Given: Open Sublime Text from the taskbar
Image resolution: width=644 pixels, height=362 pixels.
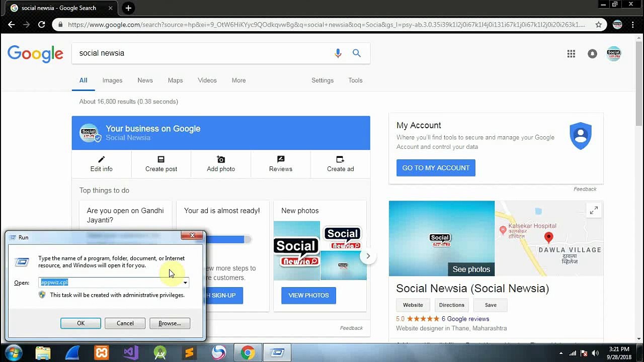Looking at the screenshot, I should 189,353.
